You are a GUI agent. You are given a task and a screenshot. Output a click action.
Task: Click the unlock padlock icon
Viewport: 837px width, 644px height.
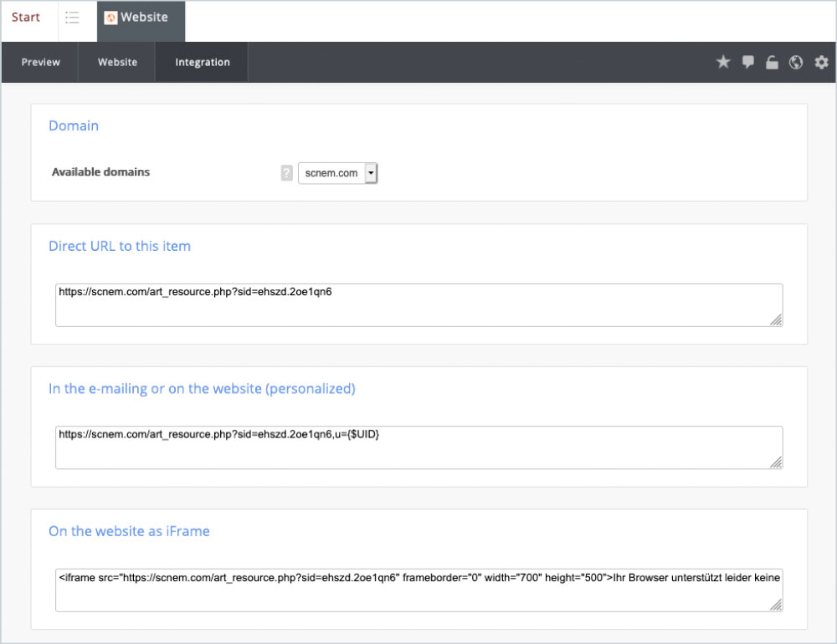(772, 63)
